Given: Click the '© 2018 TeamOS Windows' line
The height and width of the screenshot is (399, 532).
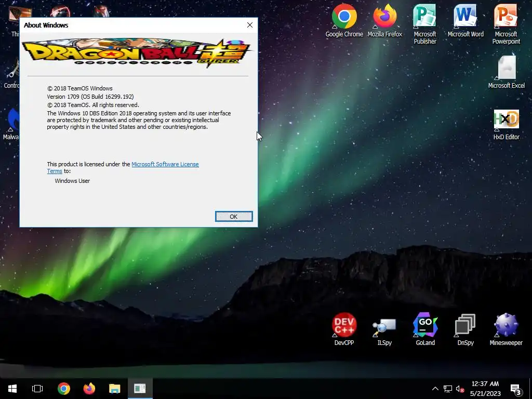Looking at the screenshot, I should (79, 88).
